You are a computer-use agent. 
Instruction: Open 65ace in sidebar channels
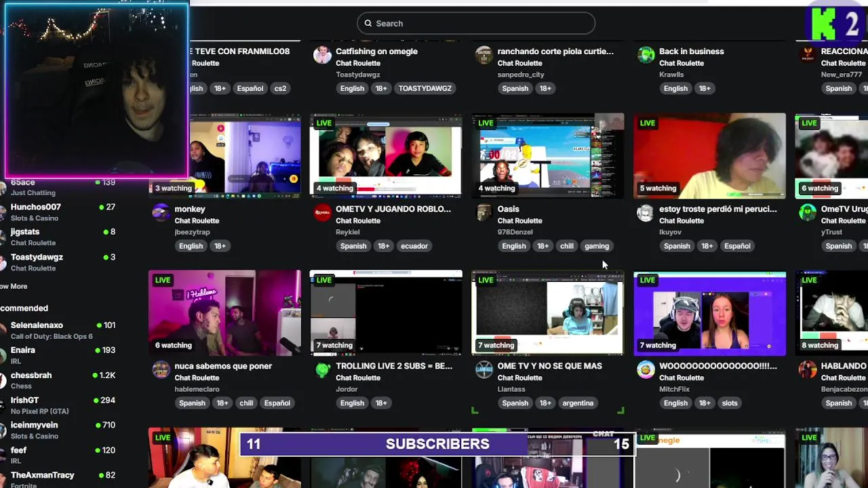click(x=59, y=188)
